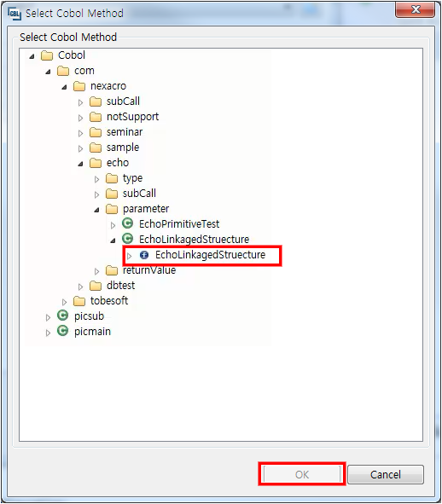The image size is (442, 504).
Task: Confirm selection with OK button
Action: 302,474
